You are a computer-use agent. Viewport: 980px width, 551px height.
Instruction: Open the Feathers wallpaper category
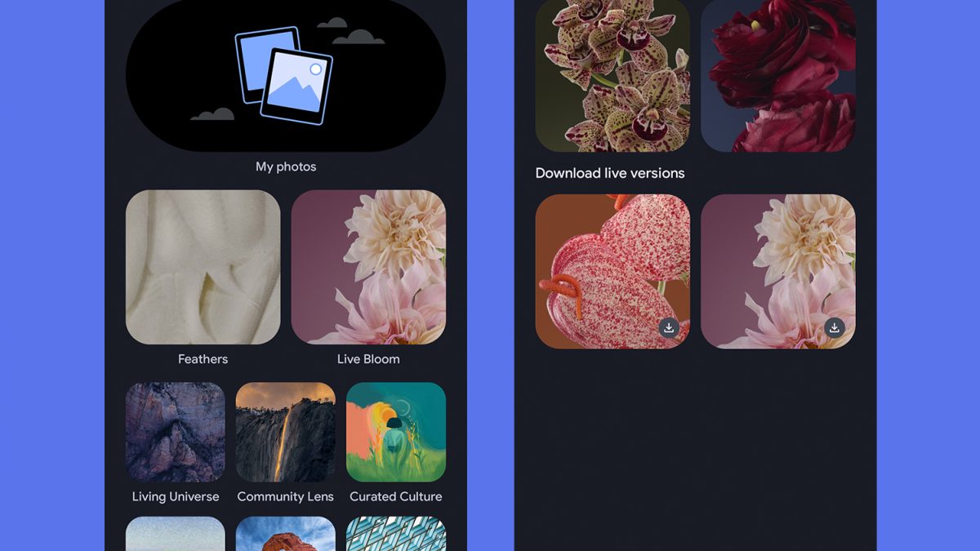click(203, 267)
